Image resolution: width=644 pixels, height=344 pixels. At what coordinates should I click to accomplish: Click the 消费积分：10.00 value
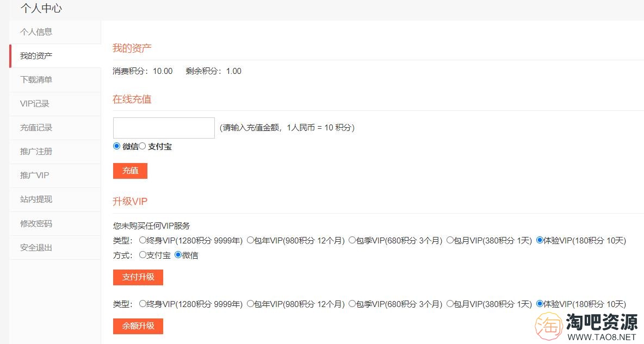[143, 71]
